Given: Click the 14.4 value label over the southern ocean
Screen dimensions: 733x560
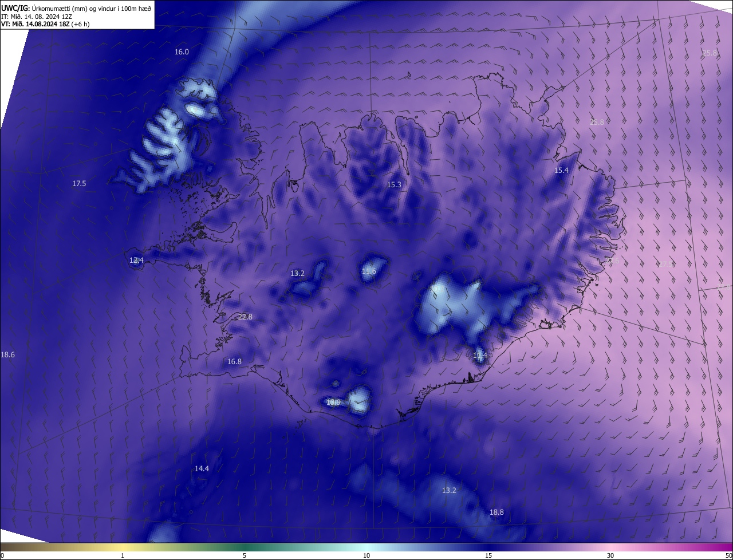Looking at the screenshot, I should click(202, 468).
